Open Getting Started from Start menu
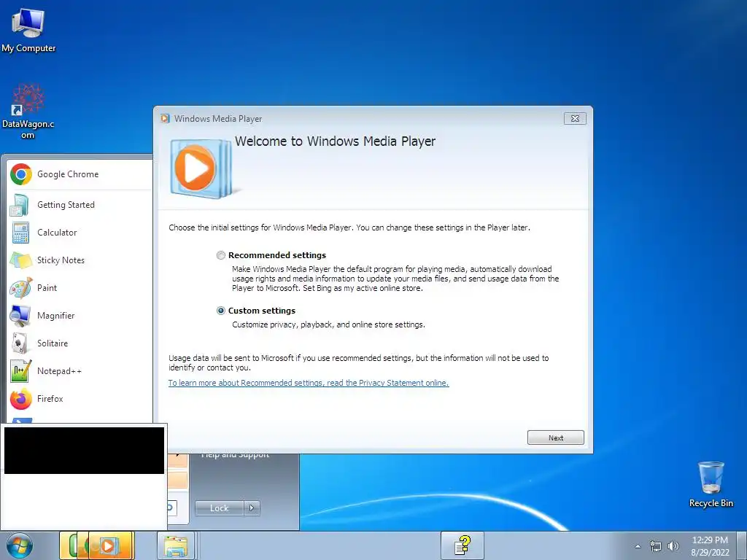747x560 pixels. [80, 205]
